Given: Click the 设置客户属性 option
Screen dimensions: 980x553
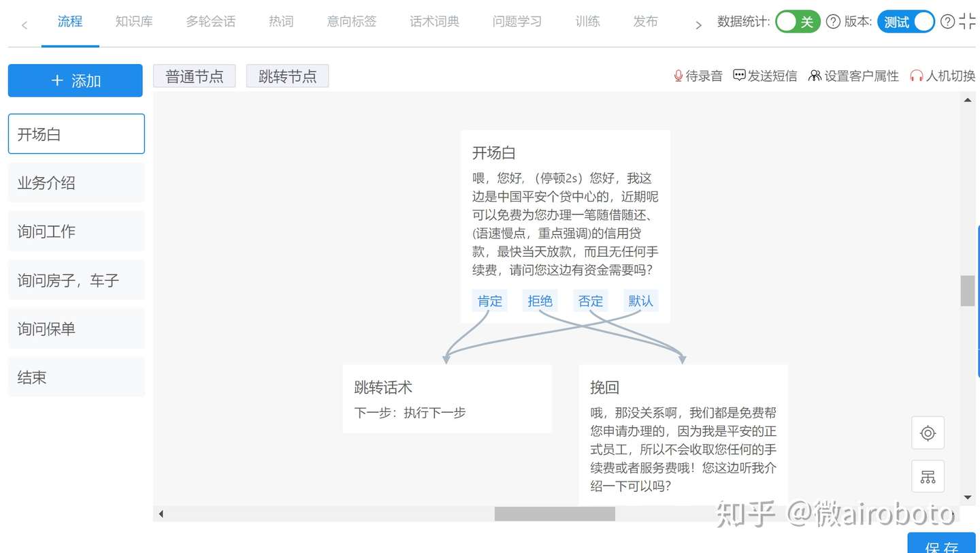Looking at the screenshot, I should (x=853, y=76).
